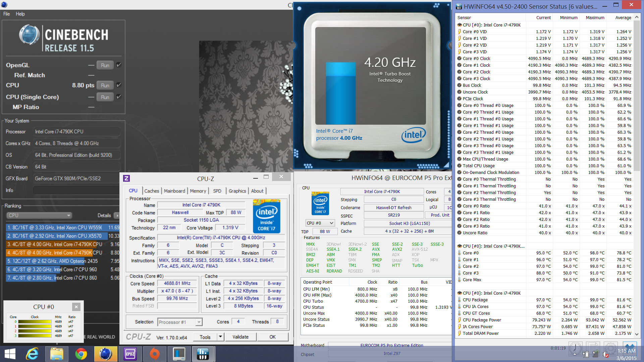Click OK in the CPU-Z window
This screenshot has width=644, height=362.
click(x=273, y=337)
